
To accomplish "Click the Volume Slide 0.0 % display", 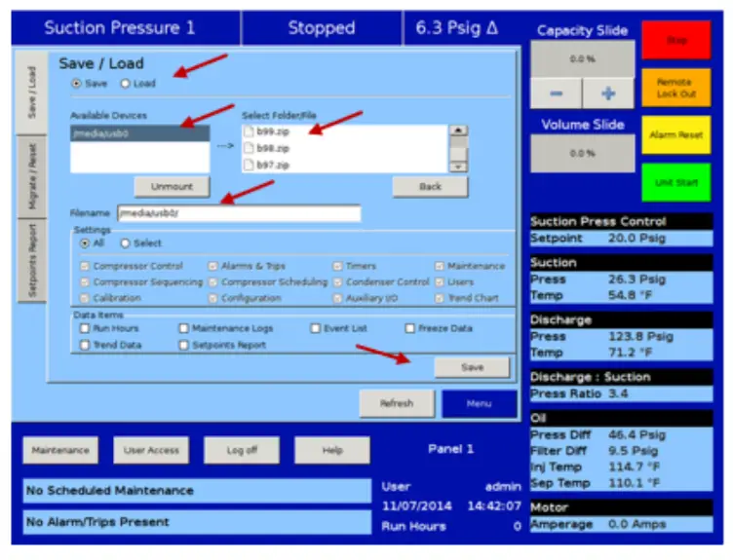I will pos(583,153).
